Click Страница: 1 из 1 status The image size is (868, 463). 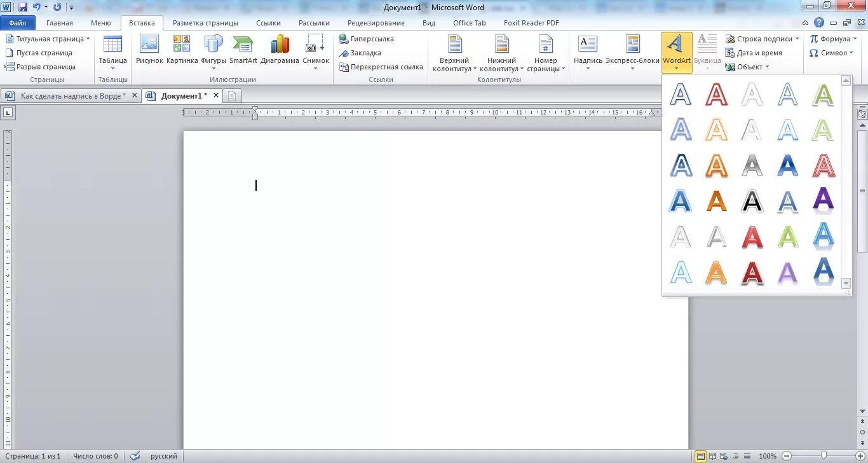[x=32, y=456]
